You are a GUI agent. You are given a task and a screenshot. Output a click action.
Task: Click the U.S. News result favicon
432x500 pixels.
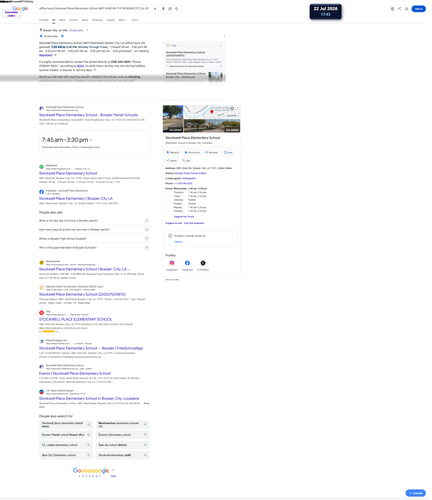[41, 392]
